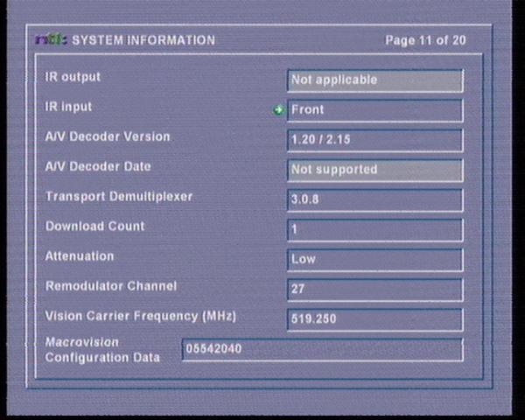Click the Attenuation label text
525x420 pixels.
(x=80, y=256)
